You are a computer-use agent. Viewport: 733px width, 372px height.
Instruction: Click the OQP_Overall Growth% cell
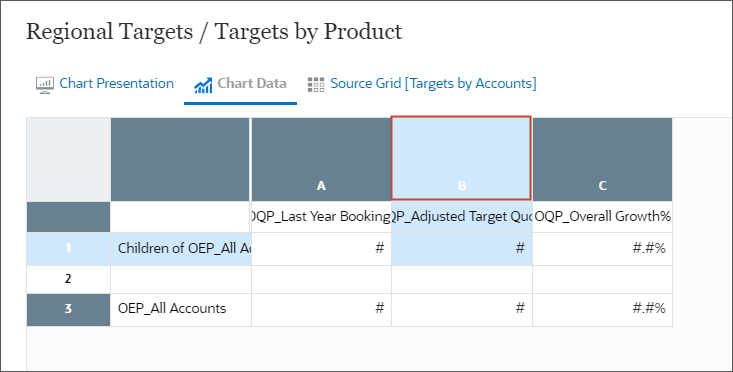click(x=602, y=217)
